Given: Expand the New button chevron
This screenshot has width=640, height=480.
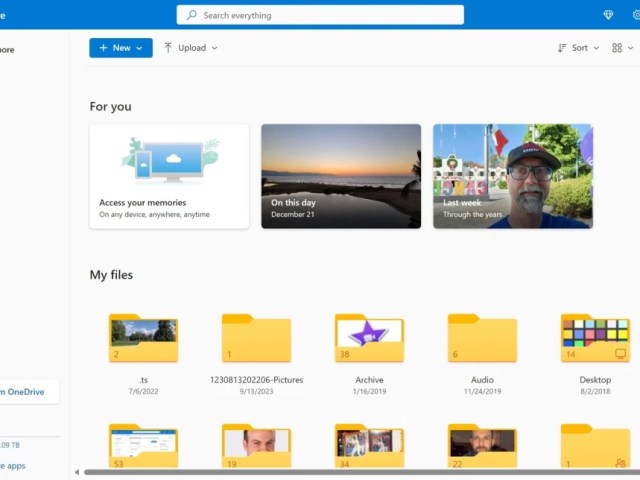Looking at the screenshot, I should pos(139,48).
